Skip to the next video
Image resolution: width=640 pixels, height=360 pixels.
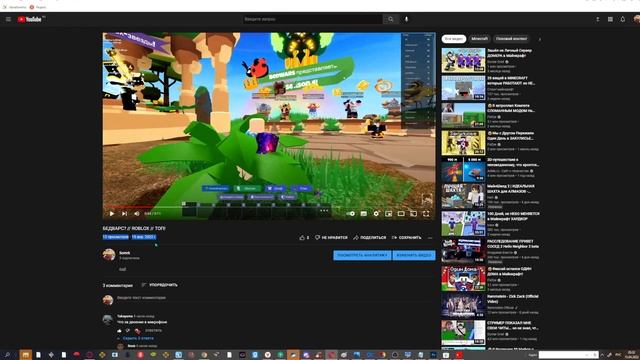124,213
